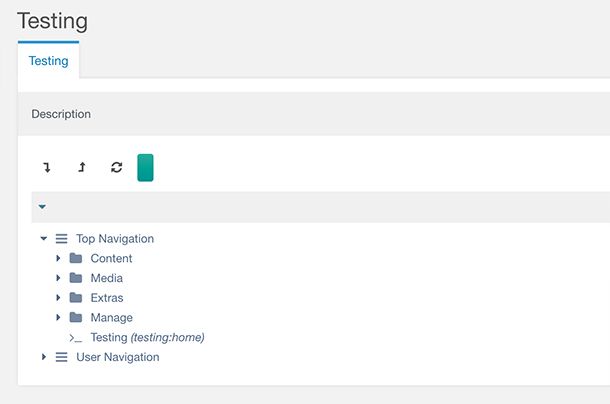This screenshot has width=610, height=404.
Task: Expand the Media folder
Action: 59,278
